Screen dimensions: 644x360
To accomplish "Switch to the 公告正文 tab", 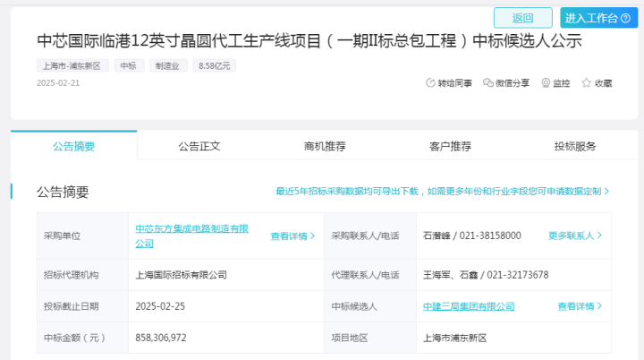I will pos(199,146).
